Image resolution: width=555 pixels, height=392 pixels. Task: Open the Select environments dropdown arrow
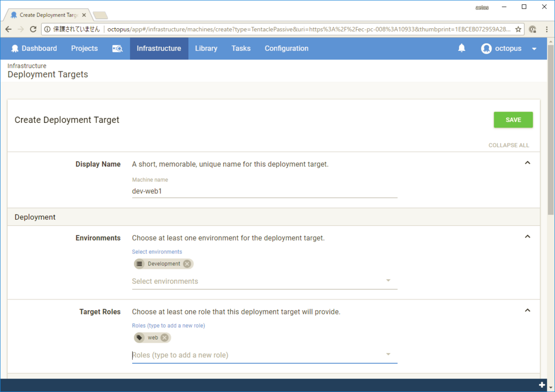(x=388, y=280)
